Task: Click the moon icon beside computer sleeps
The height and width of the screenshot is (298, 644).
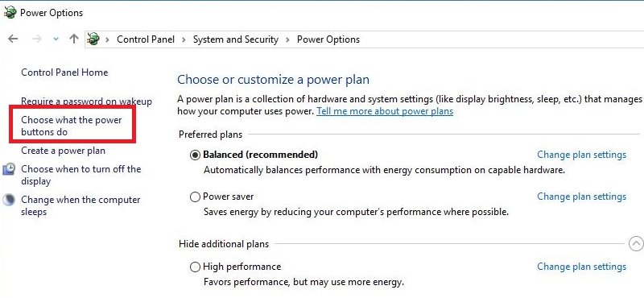Action: (x=9, y=200)
